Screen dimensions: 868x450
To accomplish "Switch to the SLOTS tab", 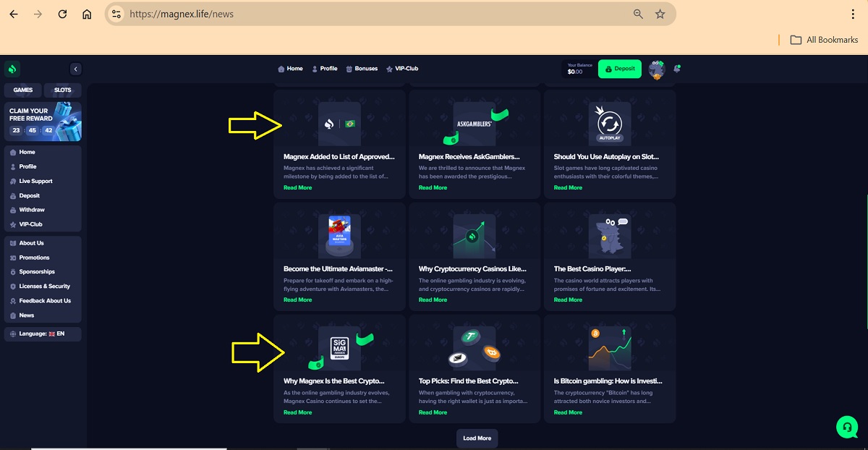I will [63, 90].
